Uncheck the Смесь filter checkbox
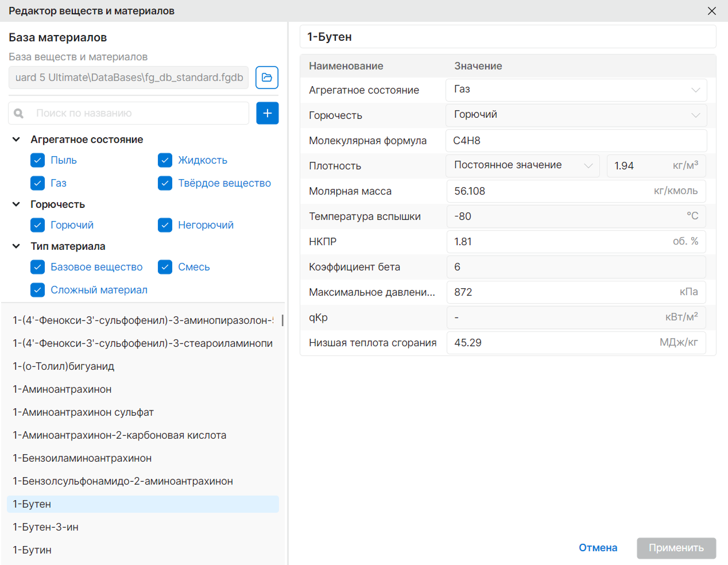This screenshot has height=565, width=728. (x=165, y=267)
